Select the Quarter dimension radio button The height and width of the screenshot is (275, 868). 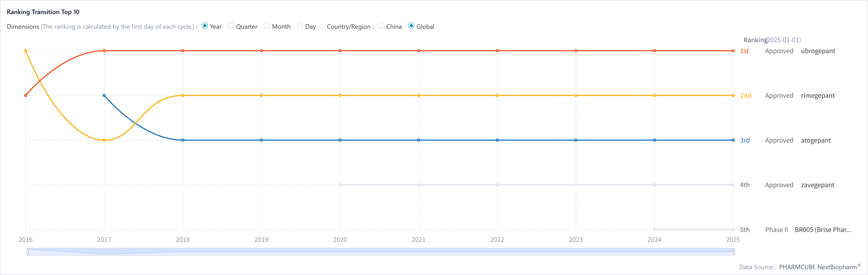click(x=231, y=26)
